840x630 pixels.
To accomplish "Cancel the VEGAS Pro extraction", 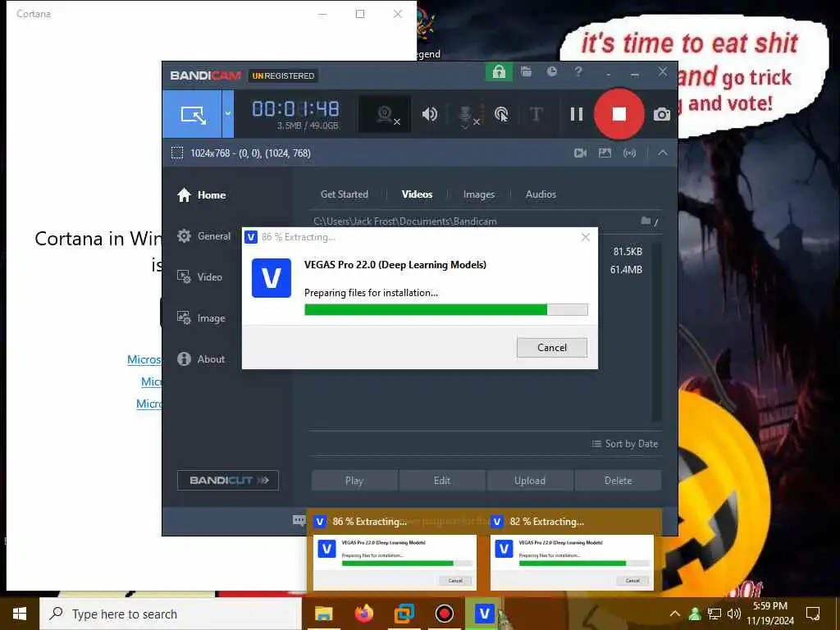I will [x=552, y=348].
